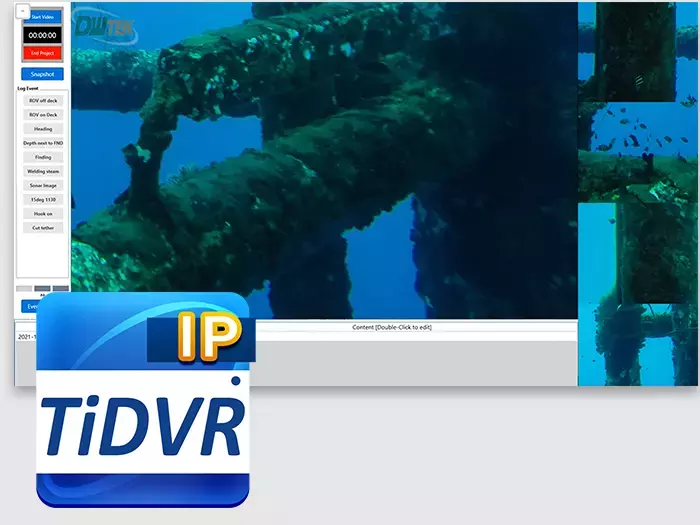Log the 'Cut tether' event

43,228
